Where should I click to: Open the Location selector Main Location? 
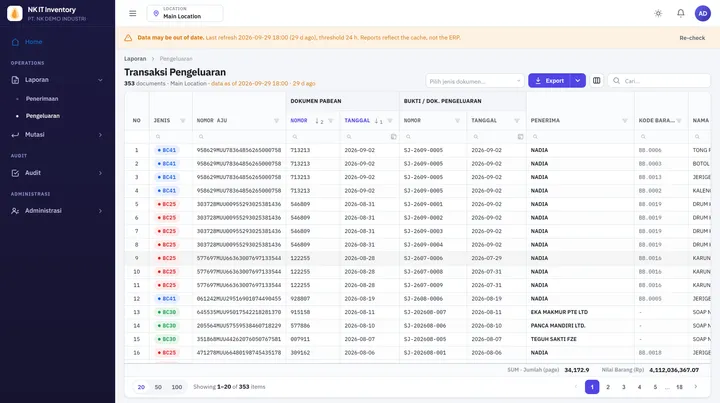tap(185, 13)
